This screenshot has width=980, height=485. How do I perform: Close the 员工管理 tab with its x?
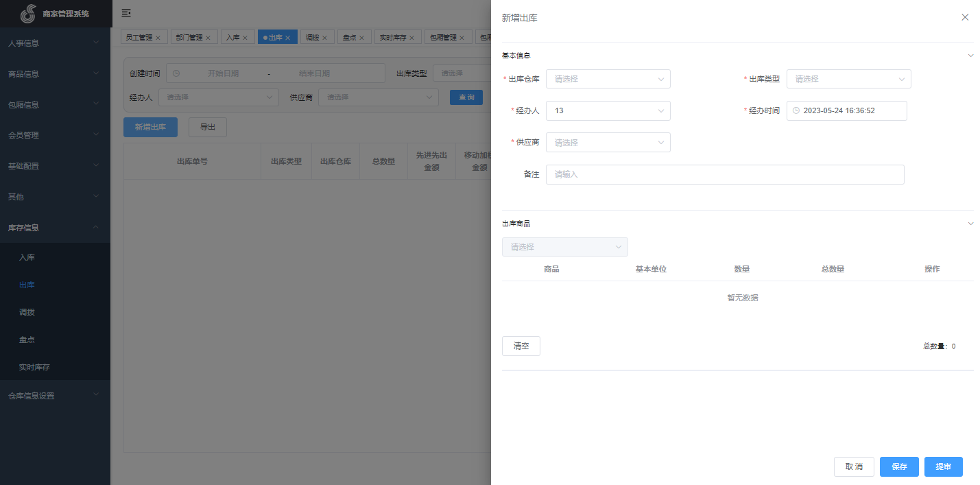tap(158, 38)
